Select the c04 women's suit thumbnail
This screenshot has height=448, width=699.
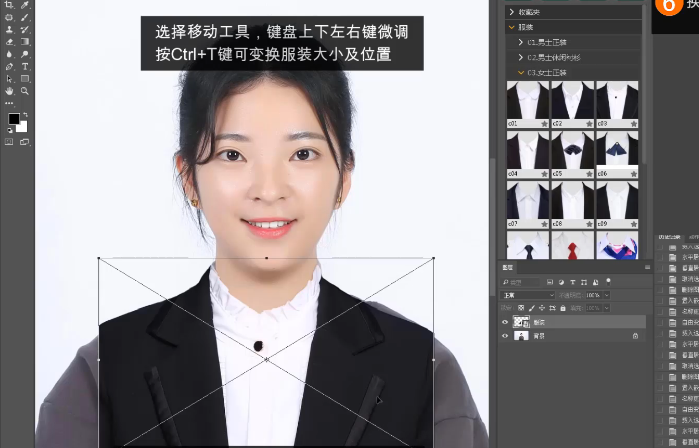[x=528, y=154]
